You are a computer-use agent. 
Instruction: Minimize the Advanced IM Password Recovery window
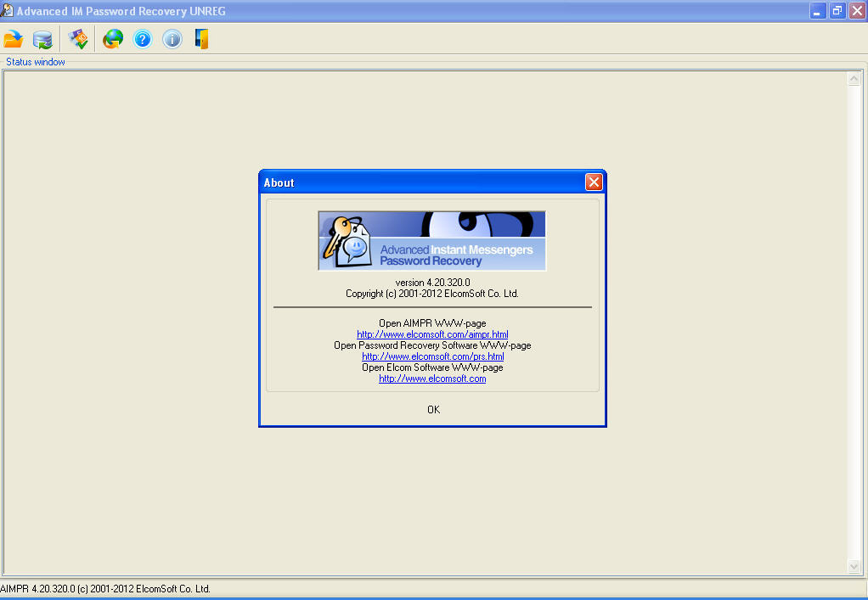click(x=817, y=11)
